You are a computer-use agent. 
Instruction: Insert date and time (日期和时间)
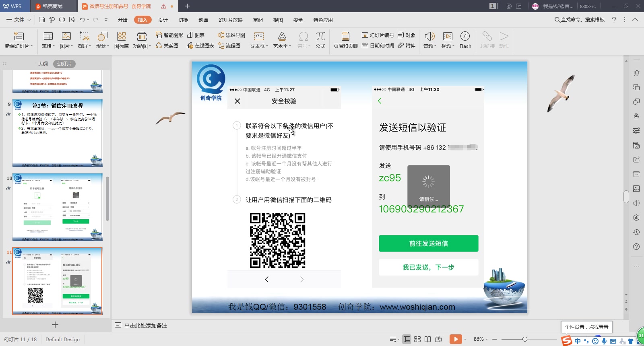click(378, 46)
